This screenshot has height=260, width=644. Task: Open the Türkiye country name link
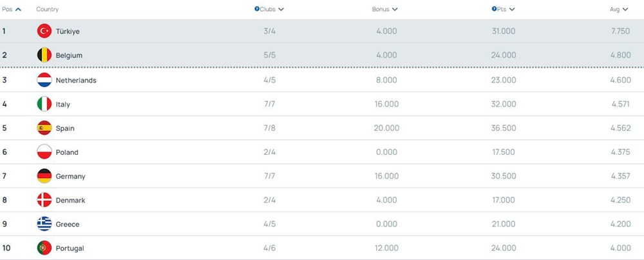[68, 31]
